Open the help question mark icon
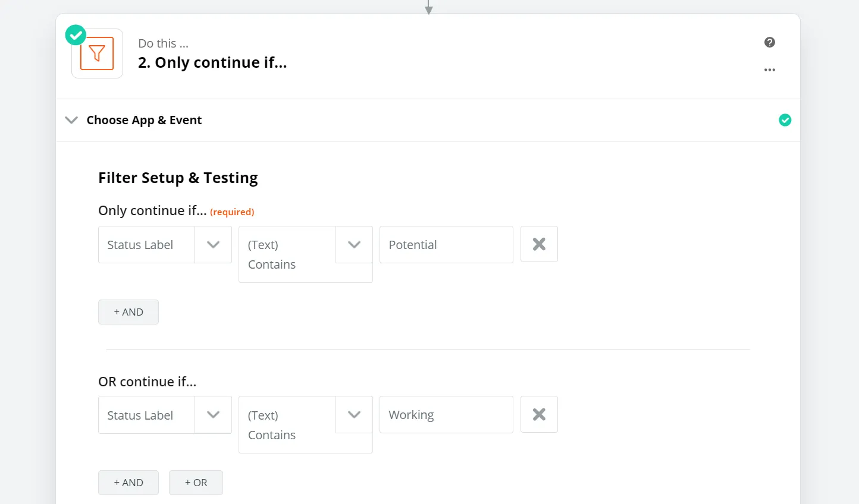Viewport: 859px width, 504px height. pos(769,42)
